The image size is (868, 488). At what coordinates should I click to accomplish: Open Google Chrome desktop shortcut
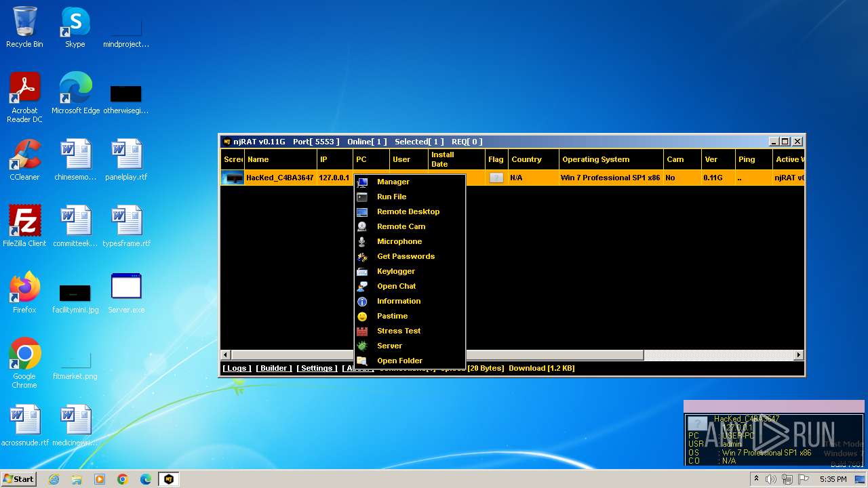click(24, 364)
